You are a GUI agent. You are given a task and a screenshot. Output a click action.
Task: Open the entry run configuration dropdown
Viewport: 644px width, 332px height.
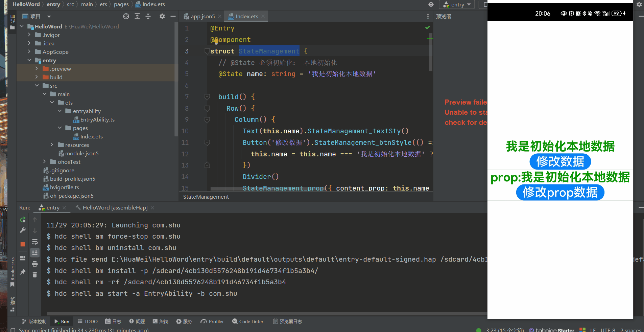pyautogui.click(x=457, y=4)
